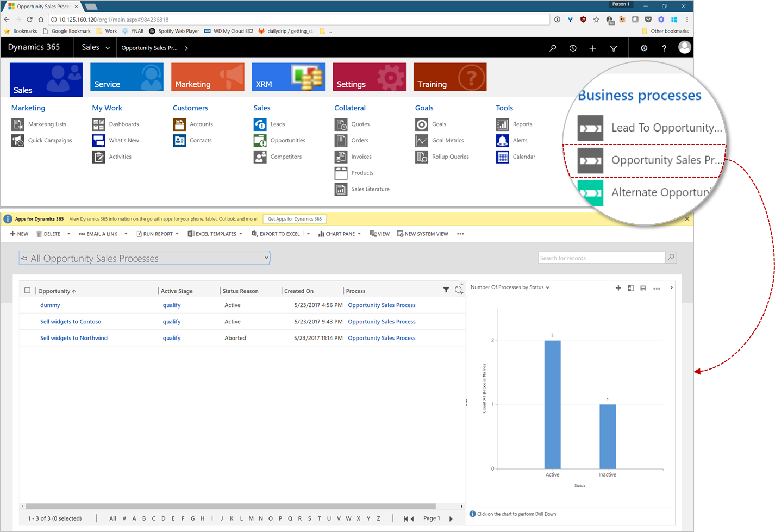Click Get Apps for Dynamics 365 button
Viewport: 775px width, 532px height.
[295, 219]
